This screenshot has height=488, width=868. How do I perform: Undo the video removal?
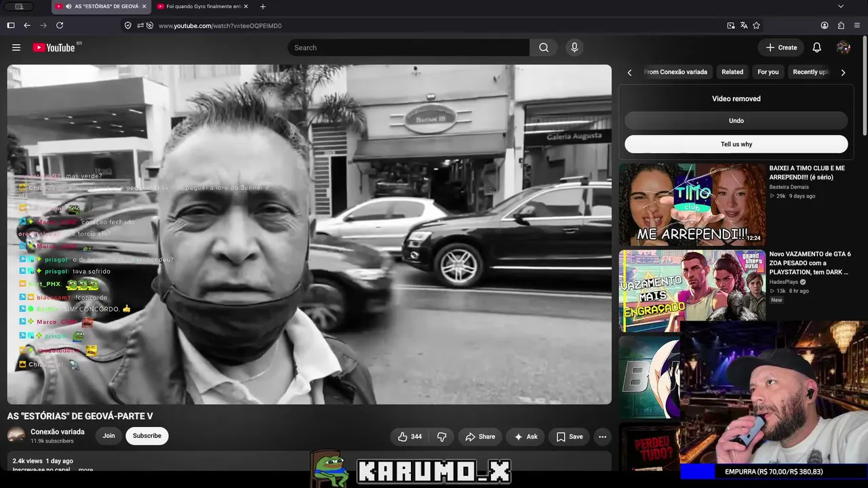click(x=736, y=121)
